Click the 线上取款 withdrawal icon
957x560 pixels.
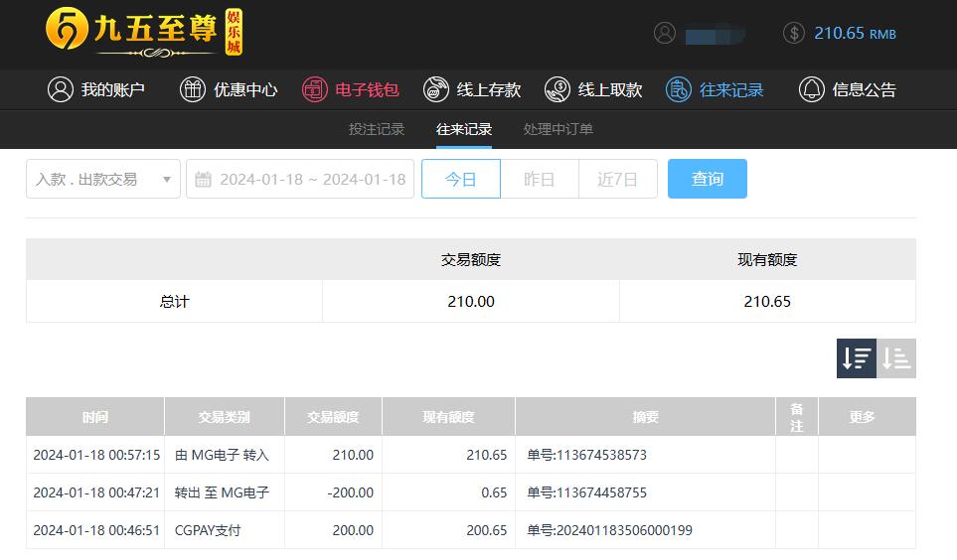(x=558, y=89)
